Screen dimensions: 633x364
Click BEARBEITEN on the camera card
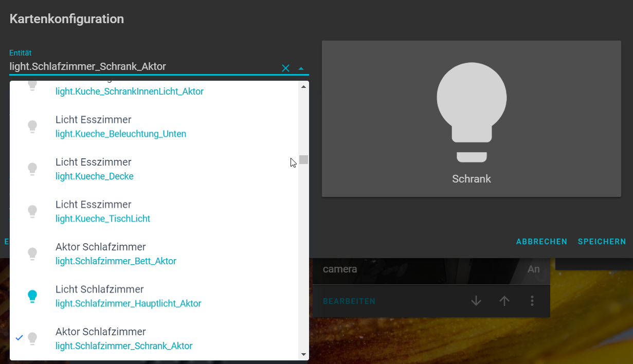(x=349, y=301)
